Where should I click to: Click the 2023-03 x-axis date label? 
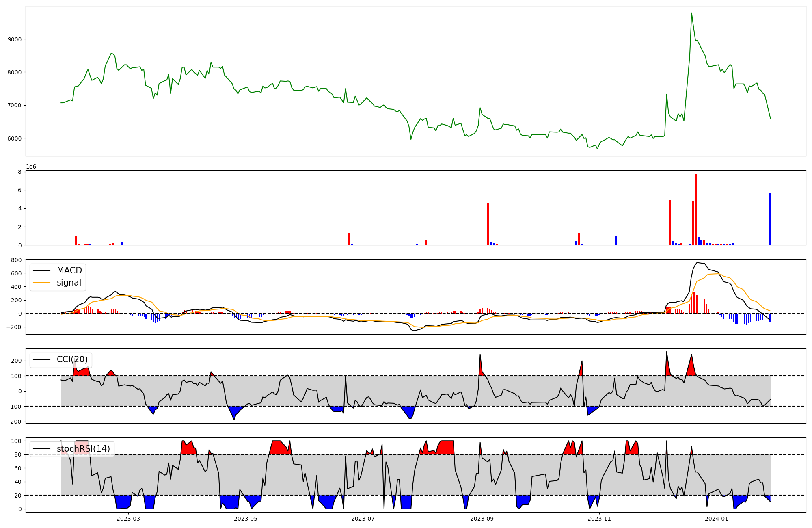click(x=128, y=519)
